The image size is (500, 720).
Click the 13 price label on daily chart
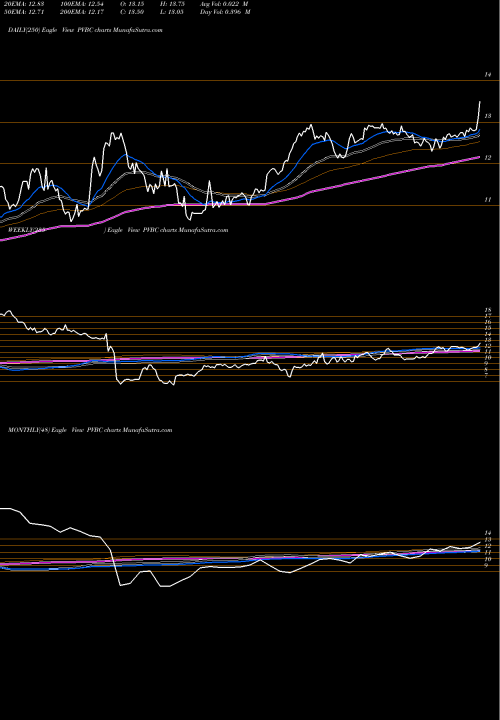tap(488, 116)
